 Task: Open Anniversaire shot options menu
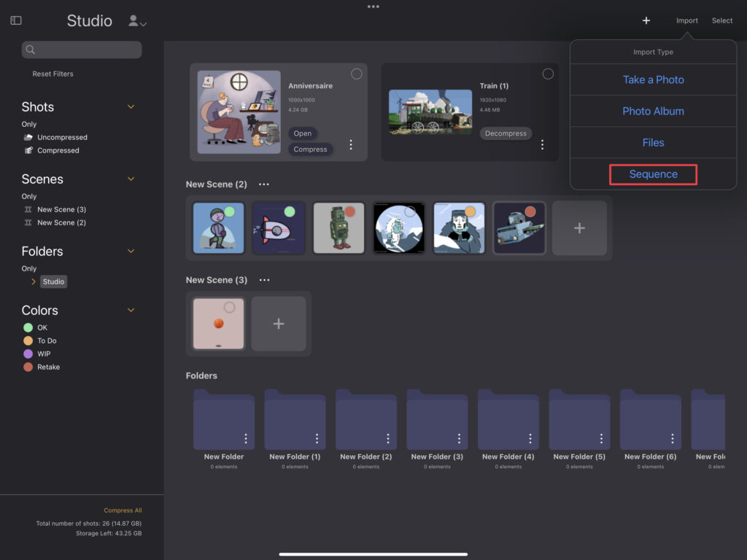351,145
